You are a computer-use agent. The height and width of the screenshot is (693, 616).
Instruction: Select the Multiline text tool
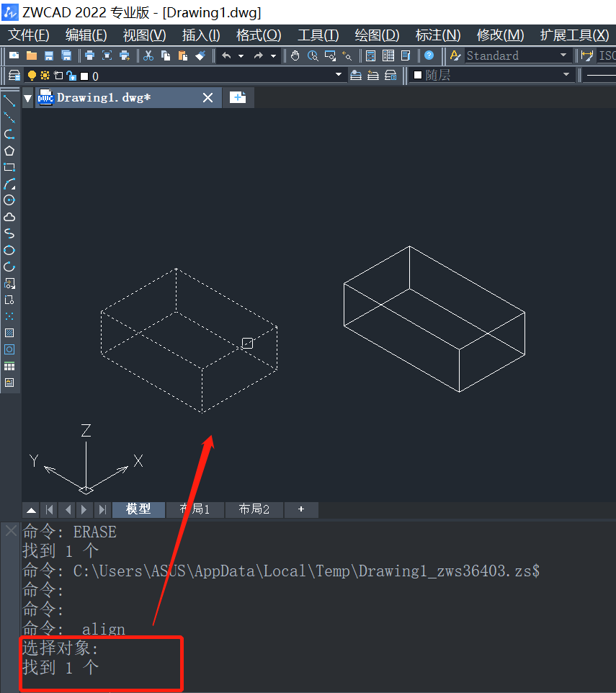point(9,383)
